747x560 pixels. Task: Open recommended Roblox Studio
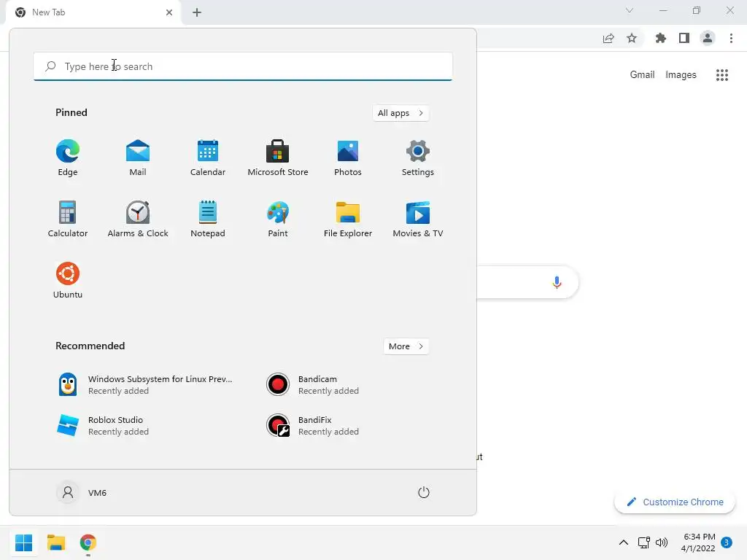103,425
